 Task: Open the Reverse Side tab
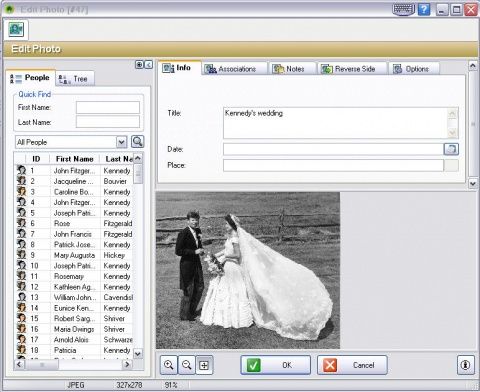pos(352,69)
